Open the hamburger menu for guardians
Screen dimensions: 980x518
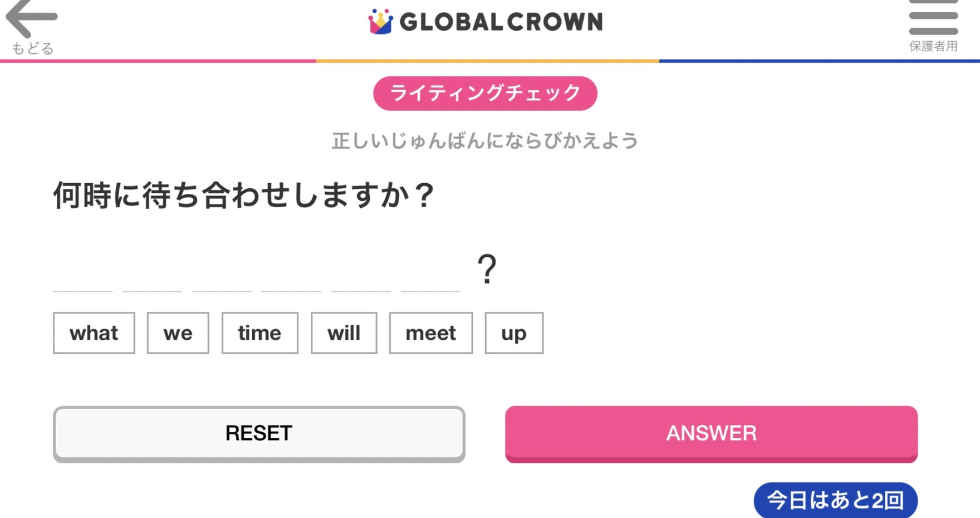tap(933, 19)
